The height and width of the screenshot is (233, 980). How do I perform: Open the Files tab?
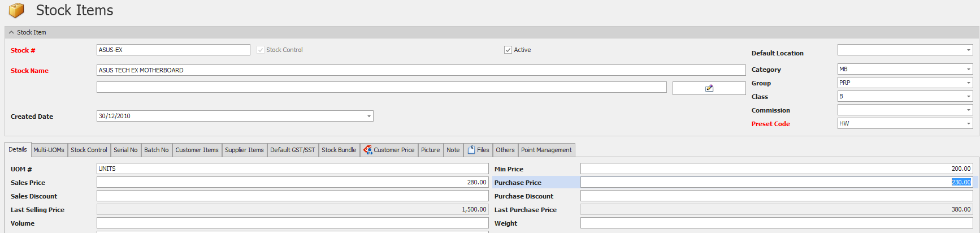(x=478, y=150)
